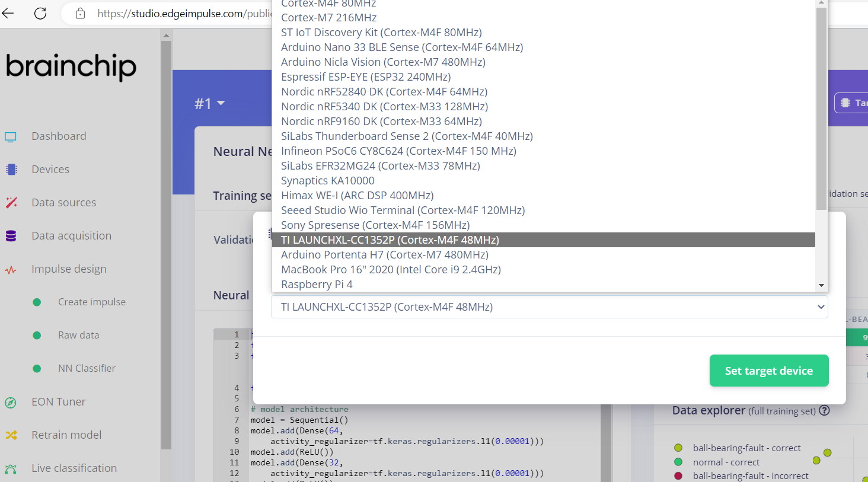Screen dimensions: 868x482
Task: Click the sidebar scroll up arrow
Action: pyautogui.click(x=166, y=36)
